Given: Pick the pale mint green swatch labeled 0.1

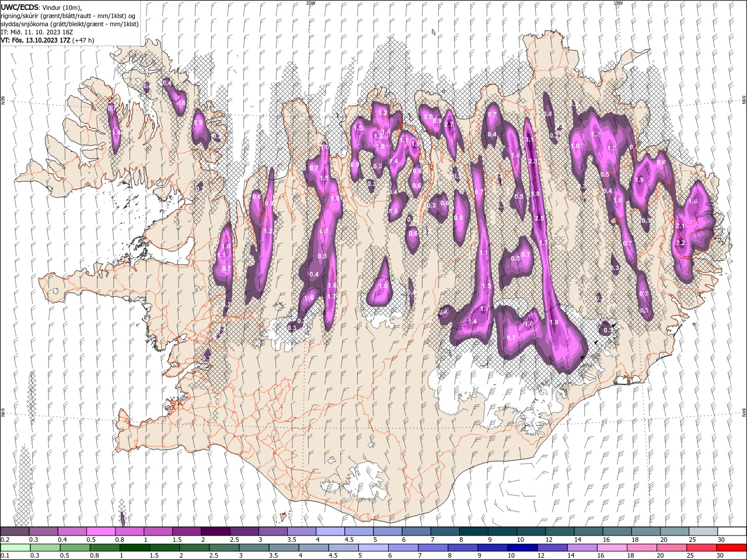Looking at the screenshot, I should (x=15, y=548).
